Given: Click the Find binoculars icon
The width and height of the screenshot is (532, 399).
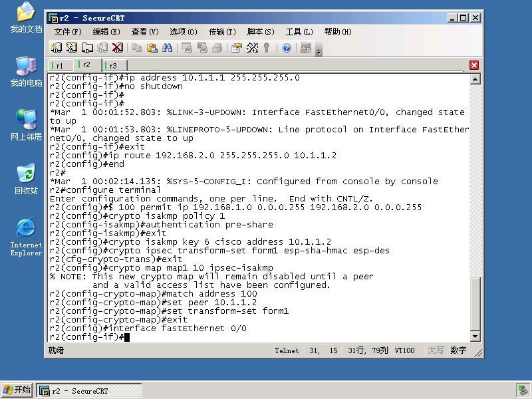Looking at the screenshot, I should [168, 48].
